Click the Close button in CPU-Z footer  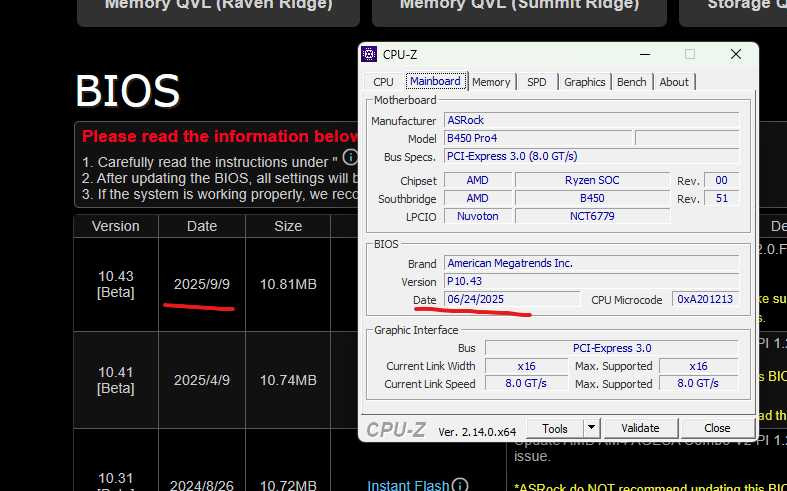pos(717,428)
